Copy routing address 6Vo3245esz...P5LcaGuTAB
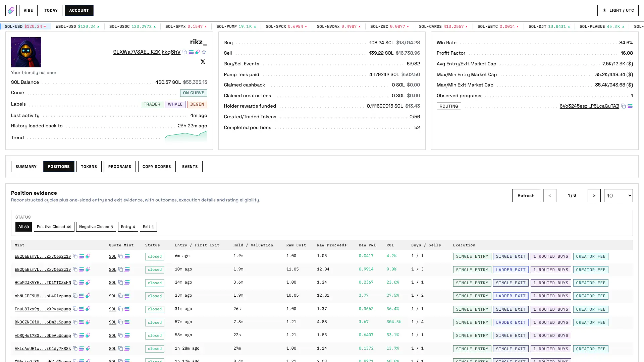This screenshot has height=362, width=644. point(623,106)
